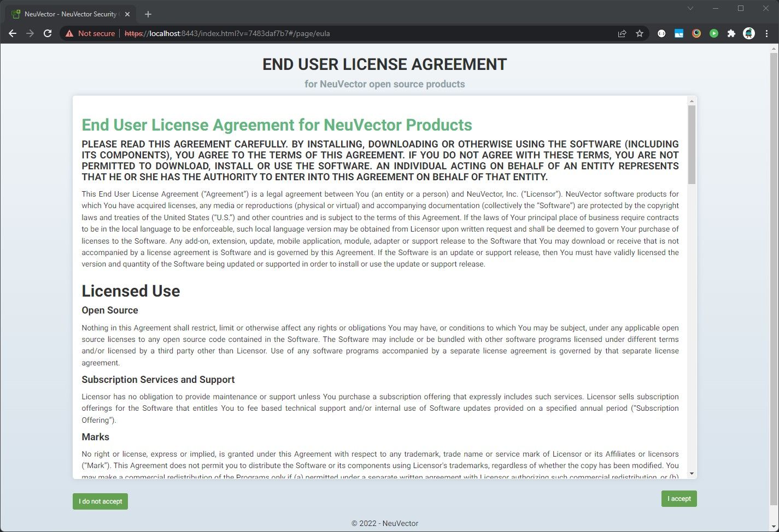
Task: Click the Licensed Use heading
Action: 131,291
